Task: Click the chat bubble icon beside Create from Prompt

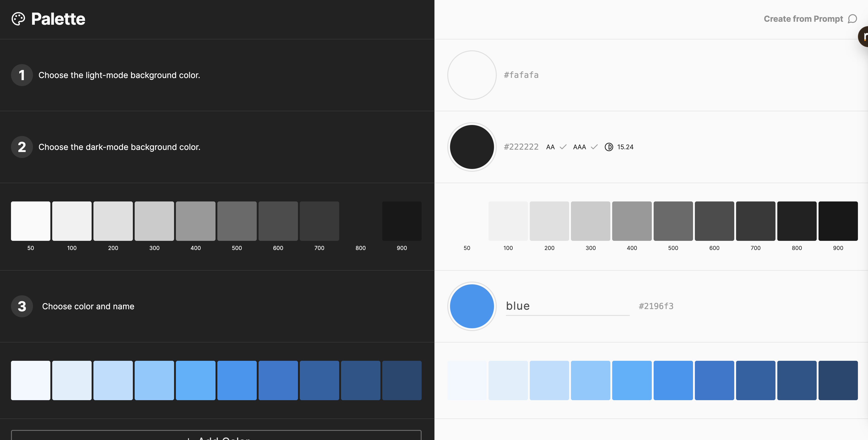Action: pyautogui.click(x=852, y=19)
